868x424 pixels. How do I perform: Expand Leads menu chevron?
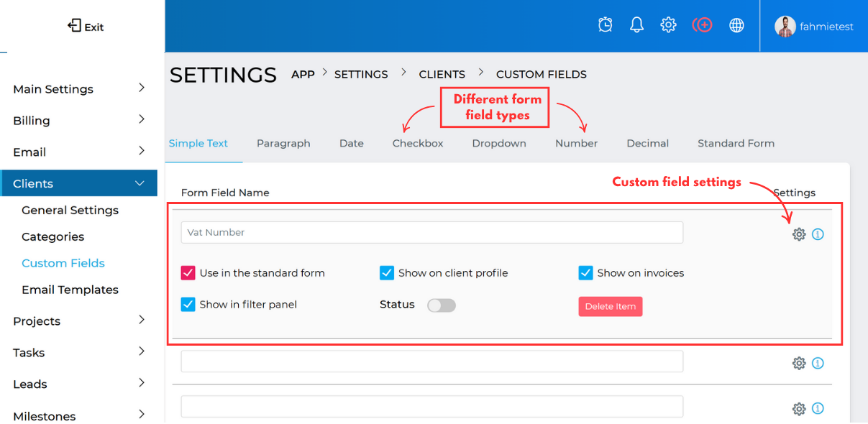click(x=142, y=383)
